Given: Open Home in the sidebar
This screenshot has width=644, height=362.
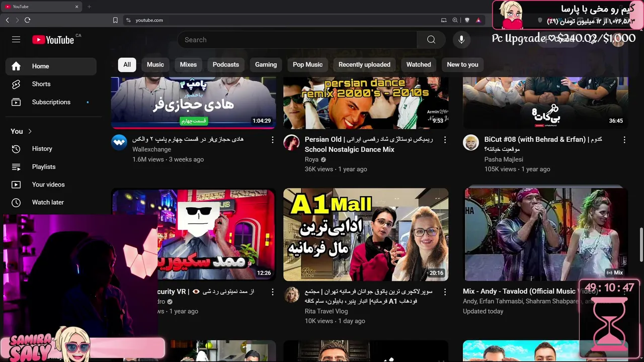Looking at the screenshot, I should coord(51,66).
